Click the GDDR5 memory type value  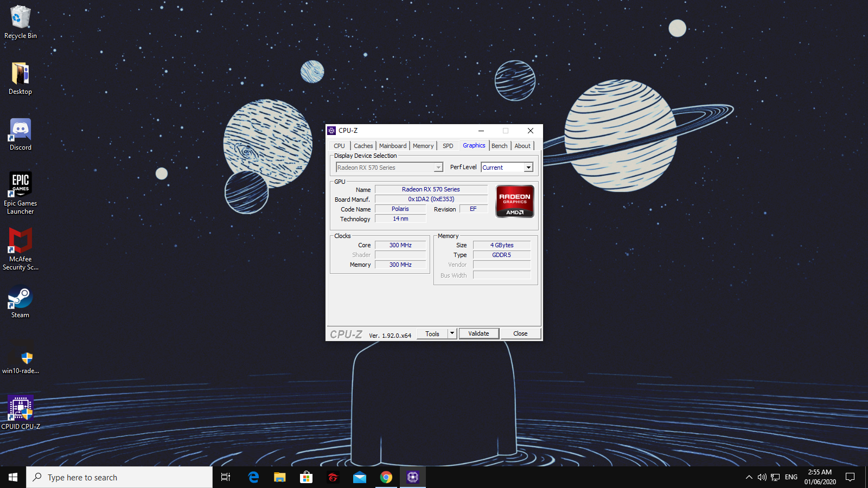pyautogui.click(x=502, y=255)
